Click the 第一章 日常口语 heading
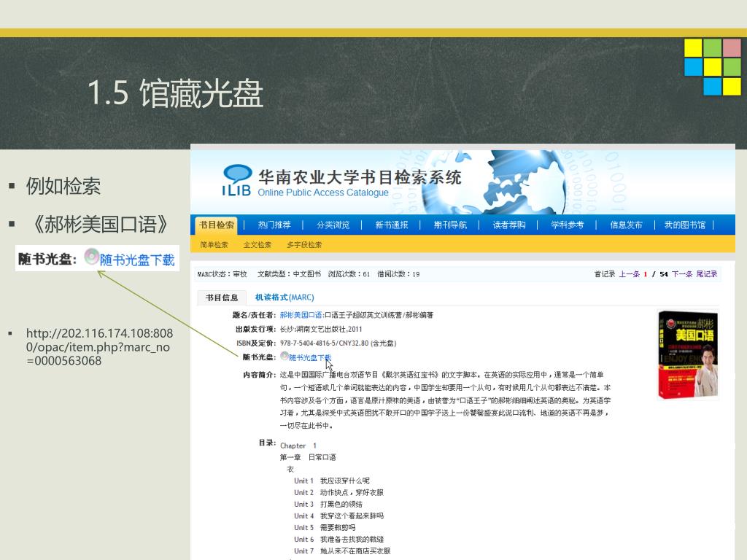Viewport: 747px width, 560px height. [x=308, y=457]
